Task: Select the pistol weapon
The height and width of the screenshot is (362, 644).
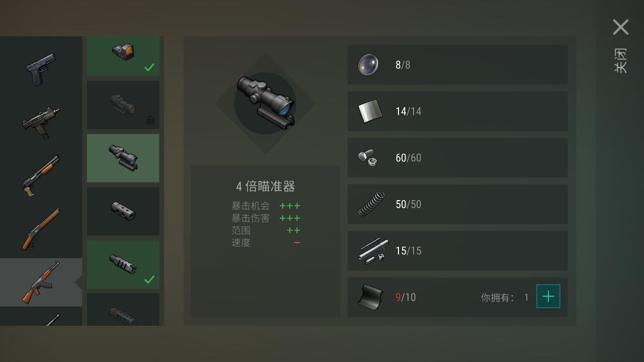Action: point(41,69)
